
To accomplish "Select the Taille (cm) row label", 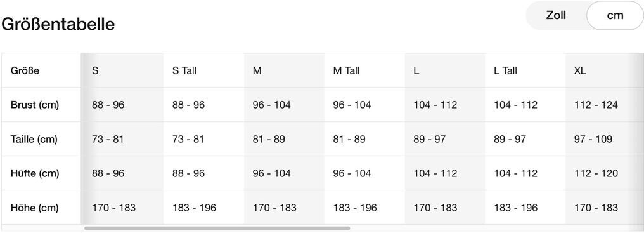I will 34,139.
